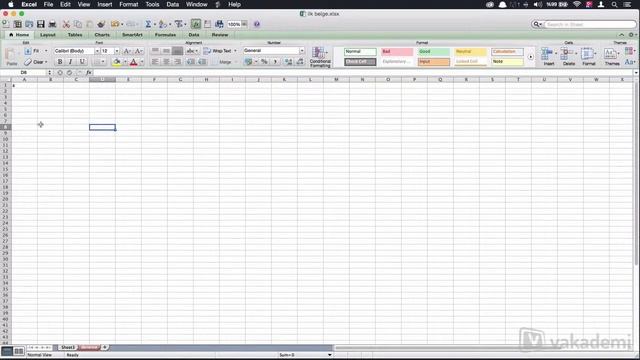Open the Sum status bar dropdown arrow
This screenshot has height=360, width=640.
point(329,355)
